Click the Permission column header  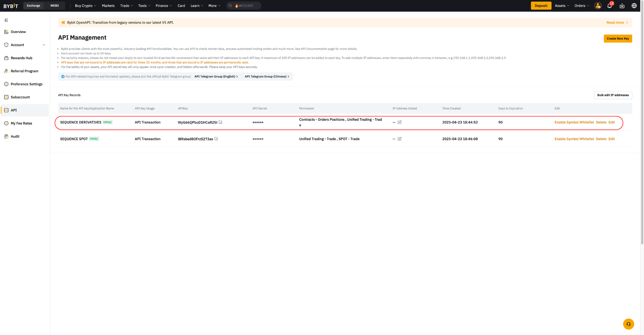click(307, 108)
